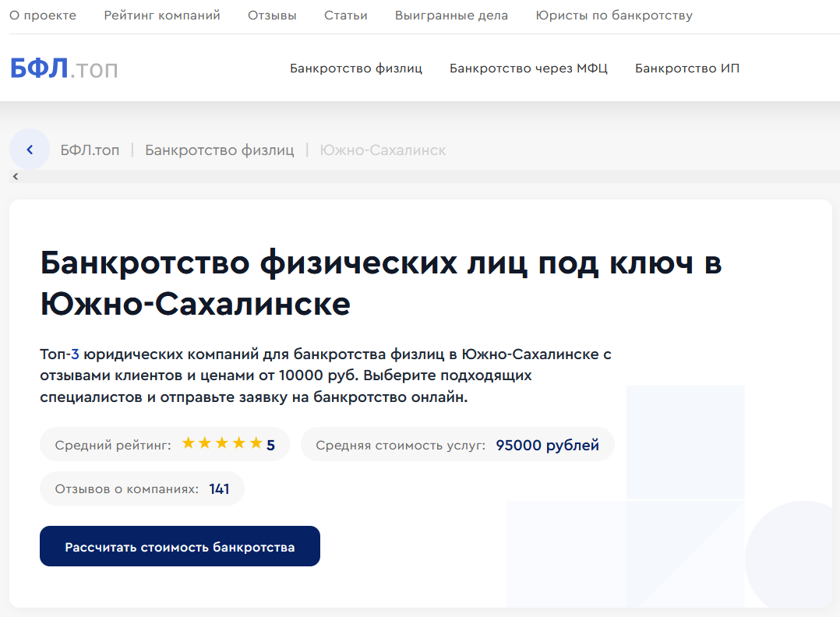Click the round back chevron button
This screenshot has width=840, height=617.
[30, 150]
